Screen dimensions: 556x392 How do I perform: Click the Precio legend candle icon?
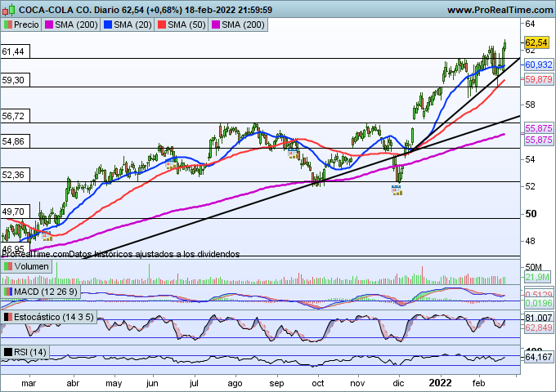[x=8, y=24]
